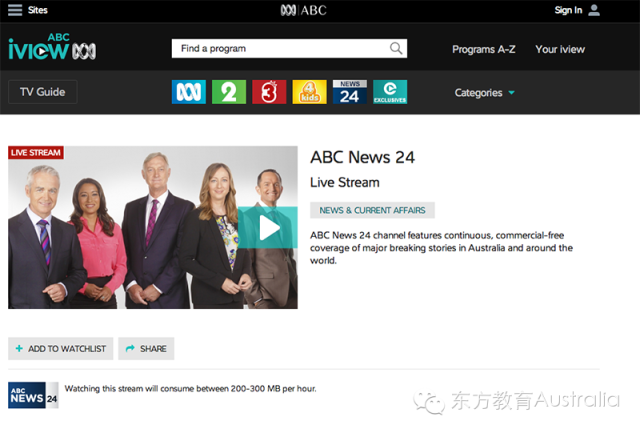Open Your iview

(560, 49)
